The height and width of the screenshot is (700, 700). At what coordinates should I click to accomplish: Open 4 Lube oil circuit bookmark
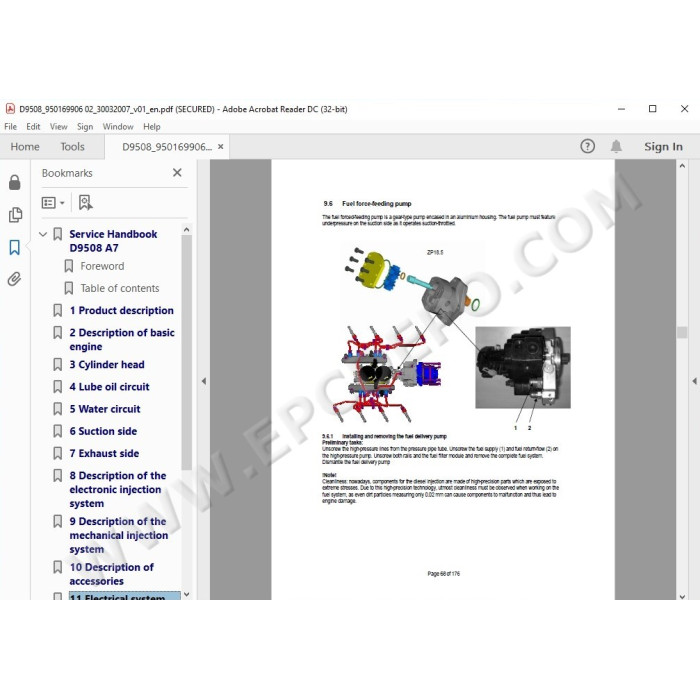[109, 387]
